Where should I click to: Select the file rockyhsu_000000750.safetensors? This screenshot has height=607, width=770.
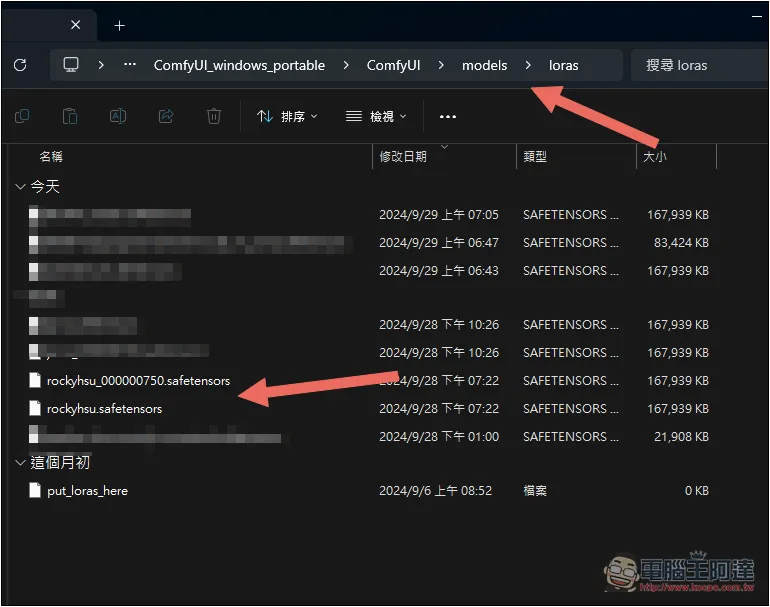click(138, 381)
